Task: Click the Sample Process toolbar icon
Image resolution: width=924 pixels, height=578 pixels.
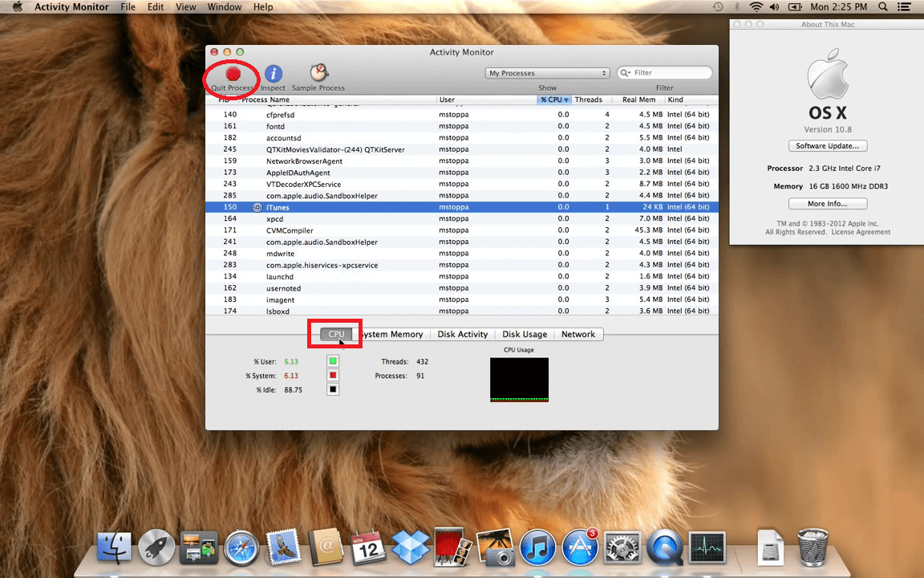Action: click(x=318, y=73)
